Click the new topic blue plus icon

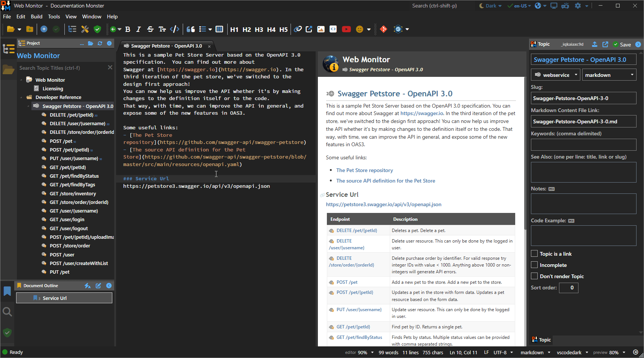pyautogui.click(x=44, y=29)
